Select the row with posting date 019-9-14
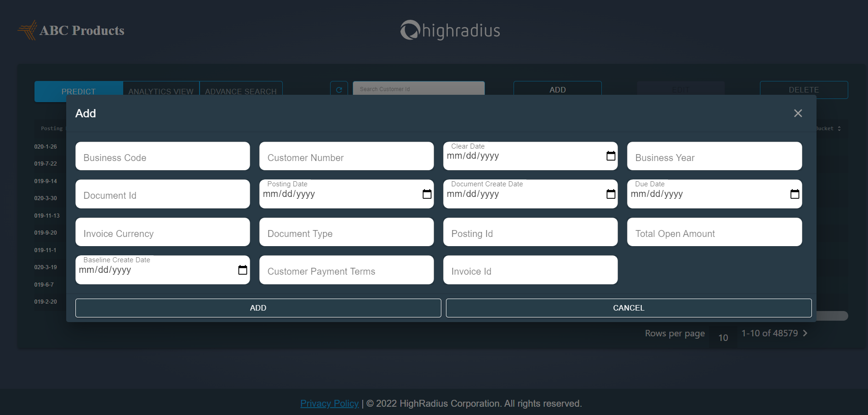This screenshot has height=415, width=868. click(x=46, y=181)
